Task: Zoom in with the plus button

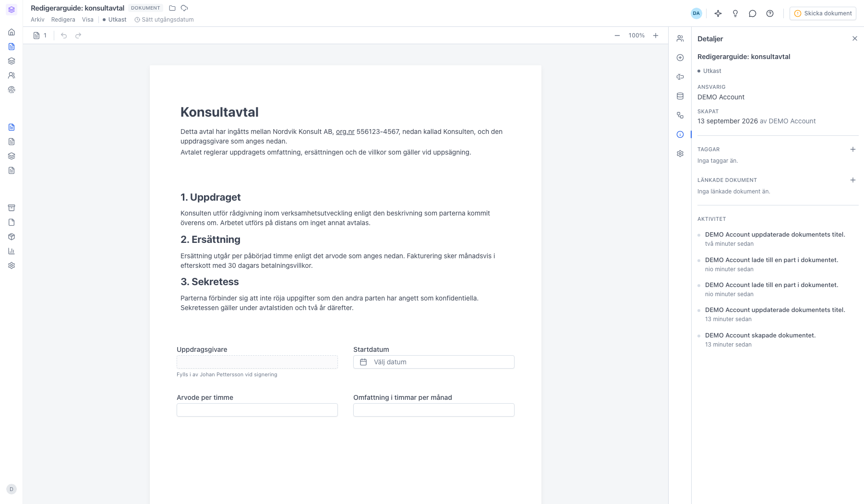Action: pos(656,36)
